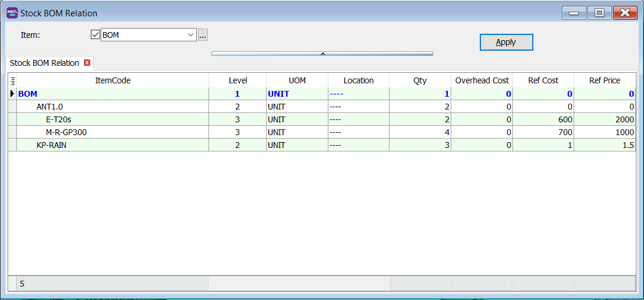Open the Item BOM dropdown list

[x=191, y=36]
